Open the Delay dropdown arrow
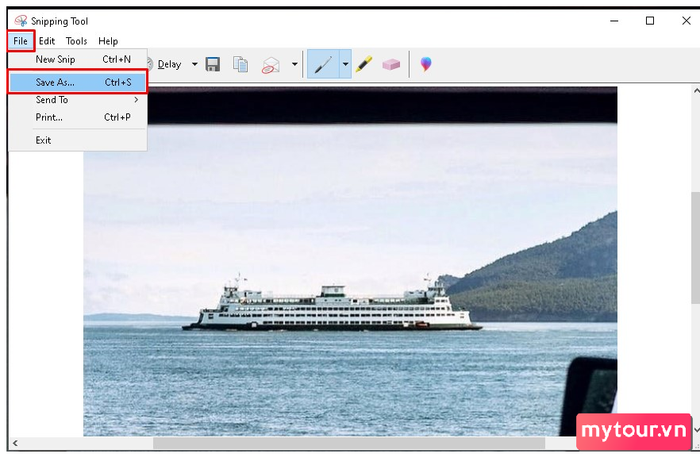700x461 pixels. click(x=195, y=64)
